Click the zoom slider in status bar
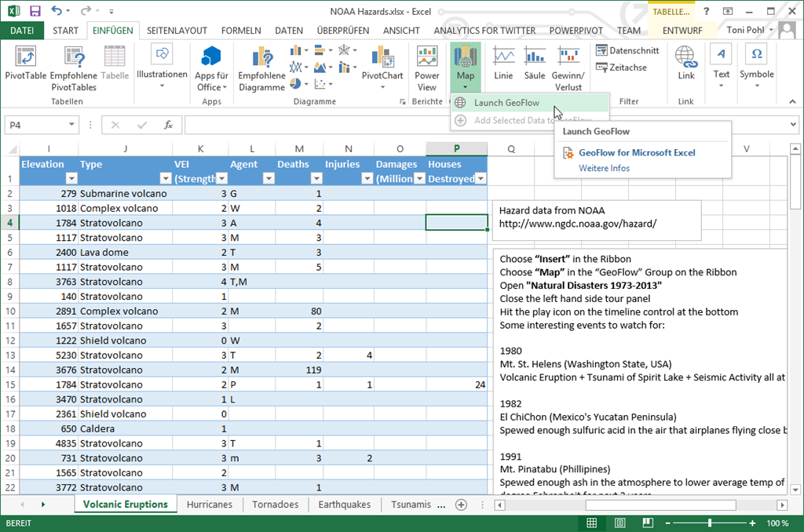Screen dimensions: 804x532 coord(711,523)
